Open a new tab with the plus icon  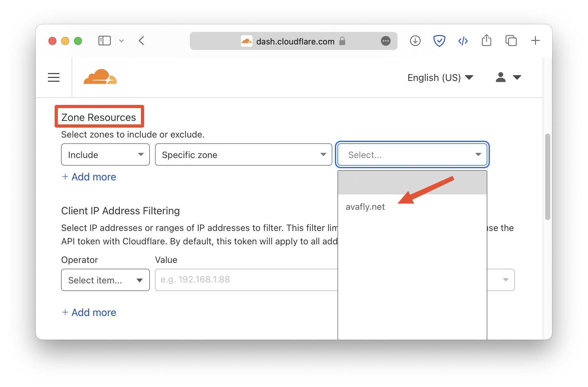535,41
